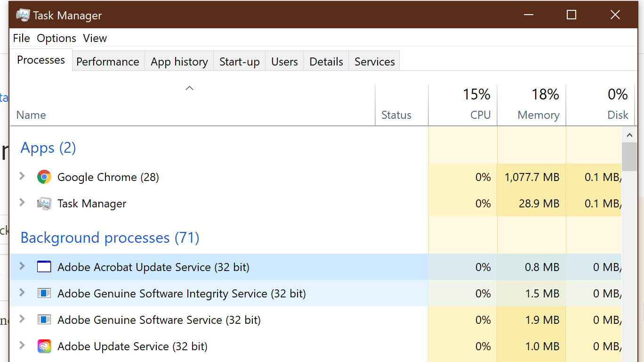The height and width of the screenshot is (362, 644).
Task: Expand the Task Manager process entry
Action: 21,203
